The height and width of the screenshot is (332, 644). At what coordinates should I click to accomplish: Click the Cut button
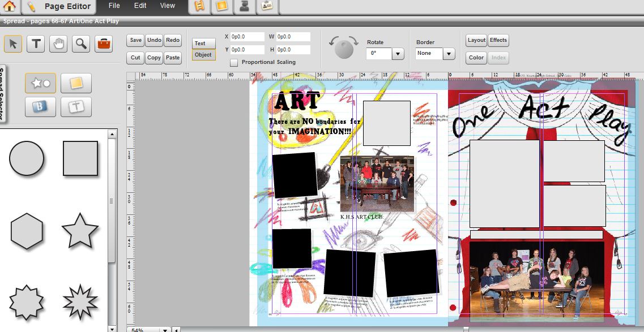[x=135, y=58]
